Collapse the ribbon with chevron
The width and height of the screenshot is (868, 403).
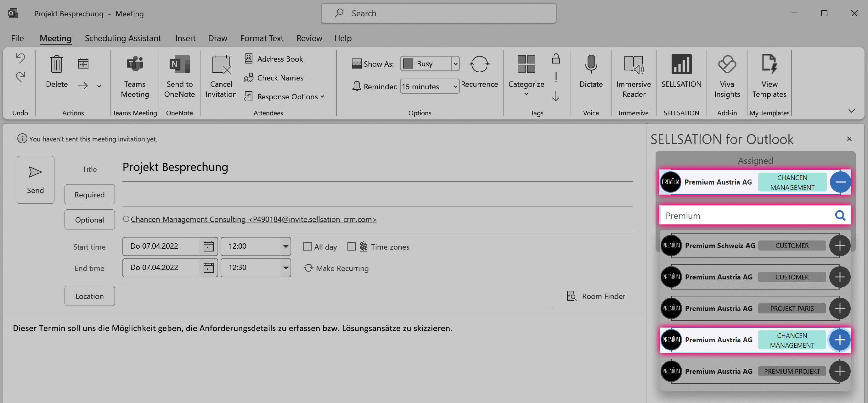click(852, 111)
